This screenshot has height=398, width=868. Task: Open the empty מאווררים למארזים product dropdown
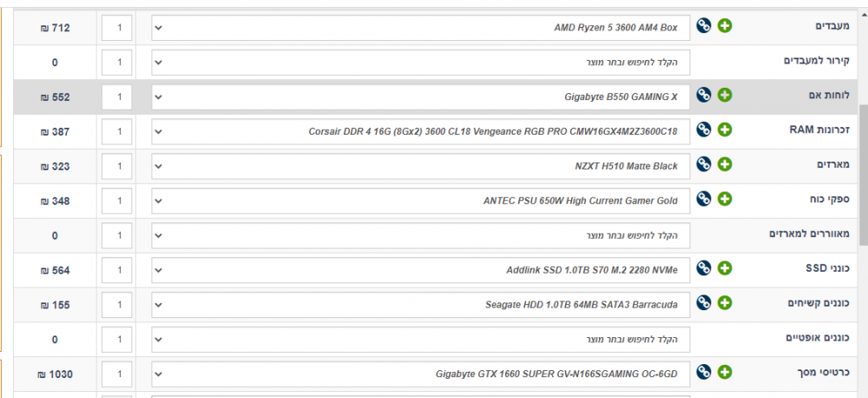pyautogui.click(x=421, y=235)
